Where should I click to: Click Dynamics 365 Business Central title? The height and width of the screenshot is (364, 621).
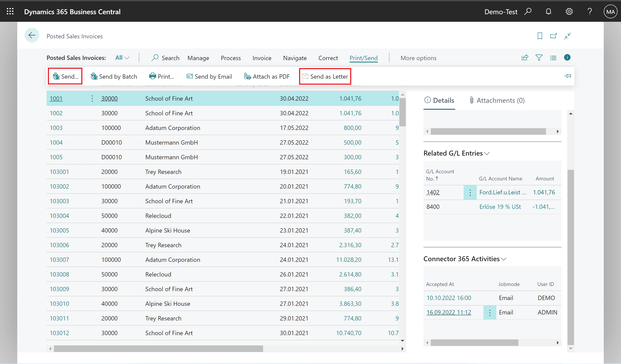pyautogui.click(x=72, y=12)
